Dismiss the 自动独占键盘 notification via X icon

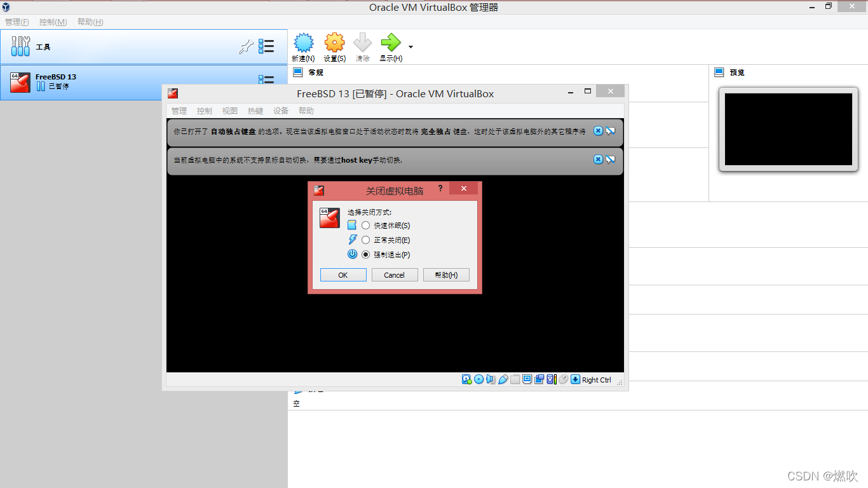pyautogui.click(x=598, y=131)
